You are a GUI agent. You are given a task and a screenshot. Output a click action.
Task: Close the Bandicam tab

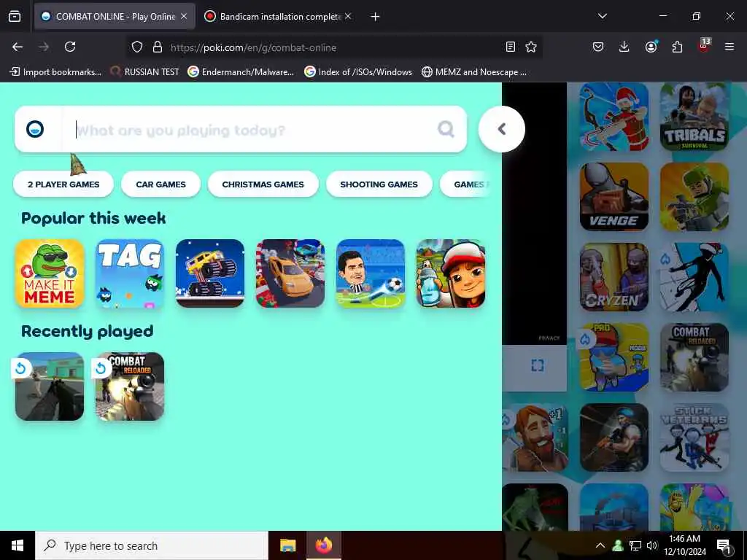click(348, 16)
